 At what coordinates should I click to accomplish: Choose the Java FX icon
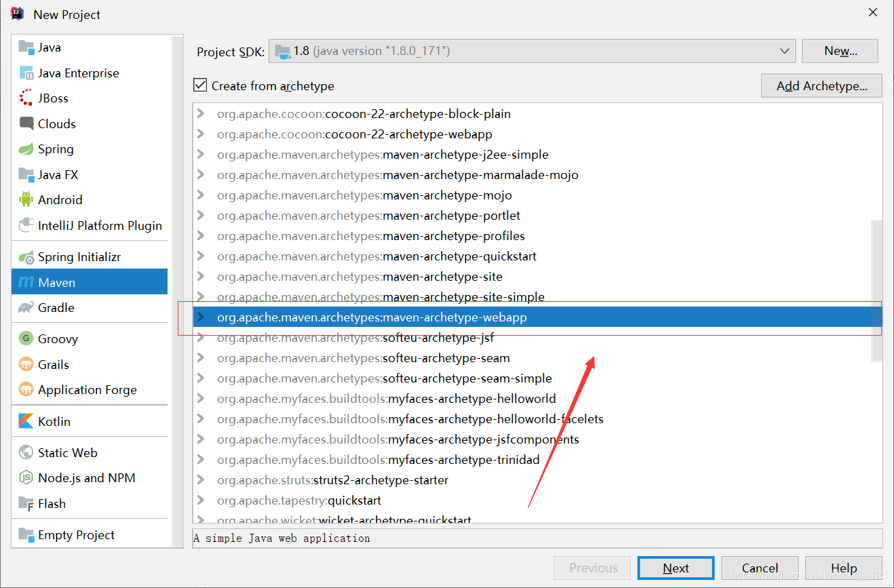tap(26, 174)
